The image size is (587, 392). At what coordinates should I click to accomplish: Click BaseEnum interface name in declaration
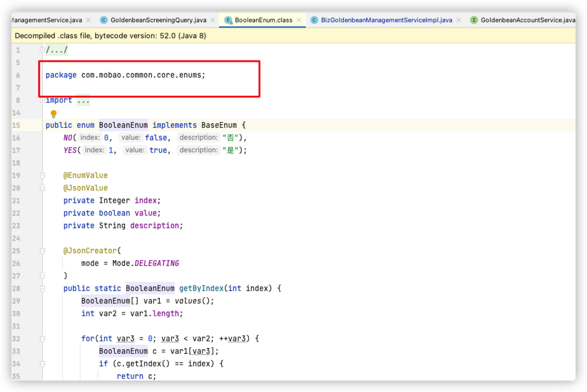(219, 125)
